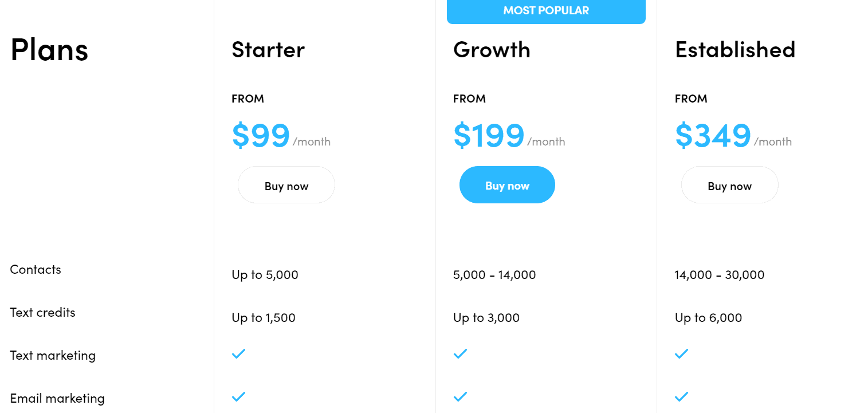Viewport: 868px width, 413px height.
Task: Click Buy now for the Starter plan
Action: pyautogui.click(x=286, y=184)
